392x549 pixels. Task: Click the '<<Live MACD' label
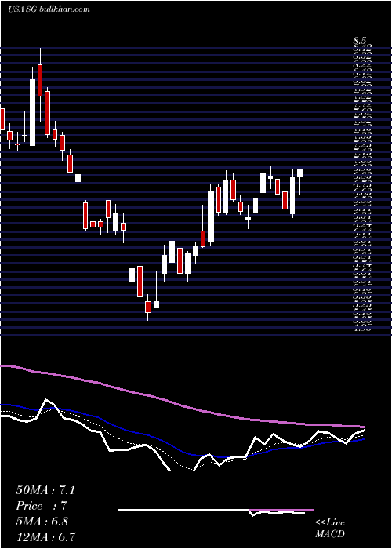pyautogui.click(x=330, y=529)
